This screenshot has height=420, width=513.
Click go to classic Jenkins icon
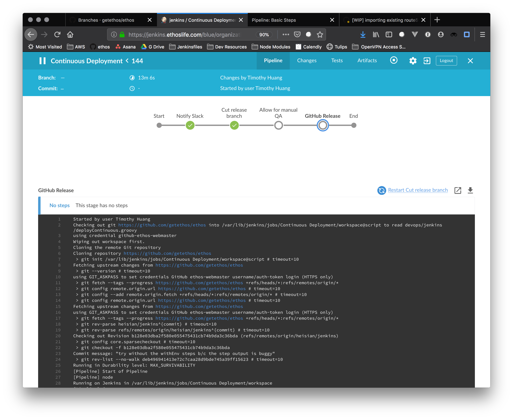[x=427, y=61]
